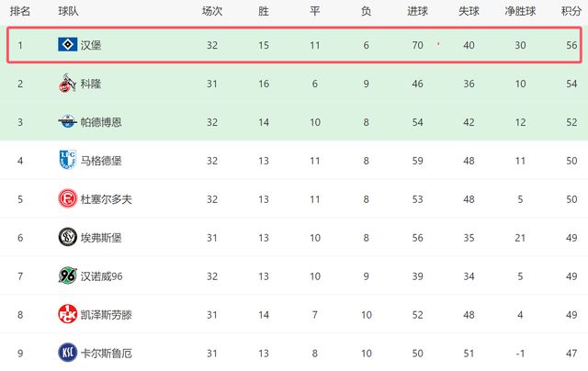Sort by 净胜球 column header
588x371 pixels.
tap(523, 12)
